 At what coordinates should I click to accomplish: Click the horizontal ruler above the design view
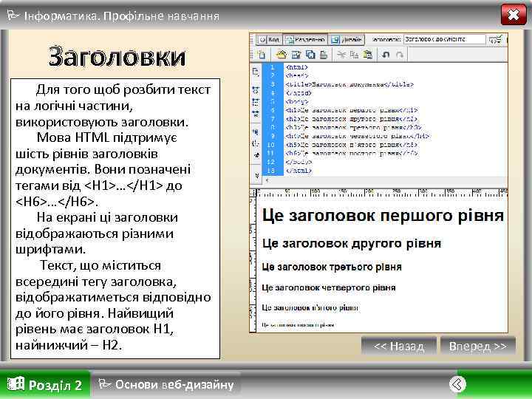click(382, 193)
